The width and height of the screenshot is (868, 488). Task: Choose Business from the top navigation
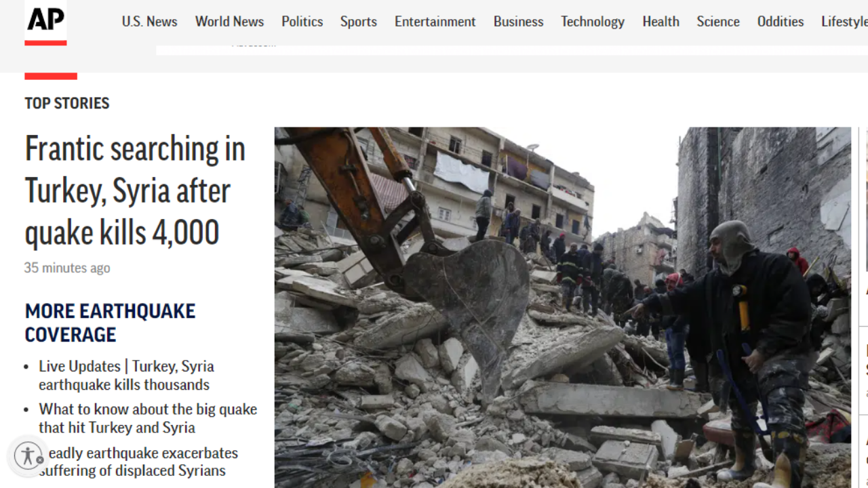pos(519,22)
